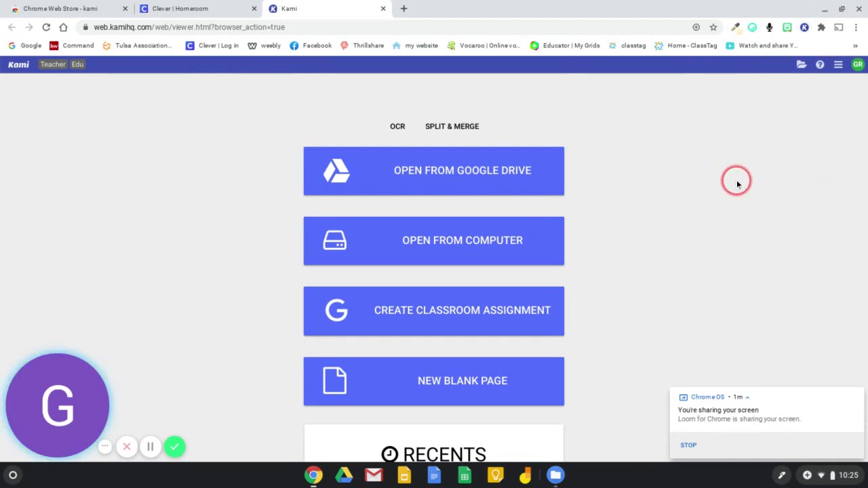Open the Tulsa Association bookmark

(138, 45)
